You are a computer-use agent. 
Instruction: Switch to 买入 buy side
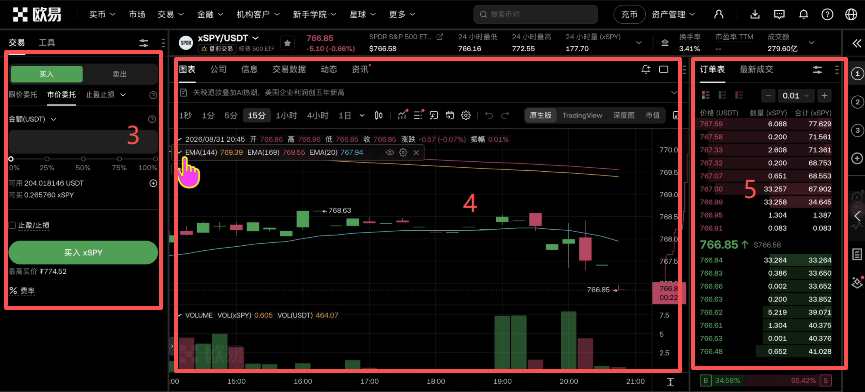pyautogui.click(x=47, y=74)
